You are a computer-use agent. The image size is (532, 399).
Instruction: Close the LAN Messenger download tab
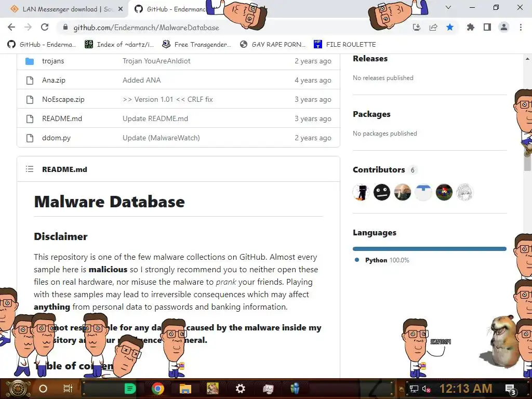[121, 9]
